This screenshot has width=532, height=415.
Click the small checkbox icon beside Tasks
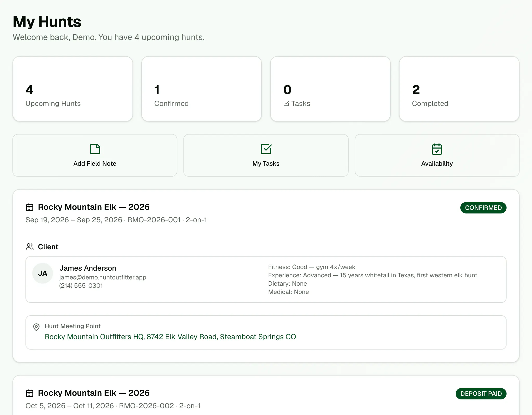(x=286, y=103)
